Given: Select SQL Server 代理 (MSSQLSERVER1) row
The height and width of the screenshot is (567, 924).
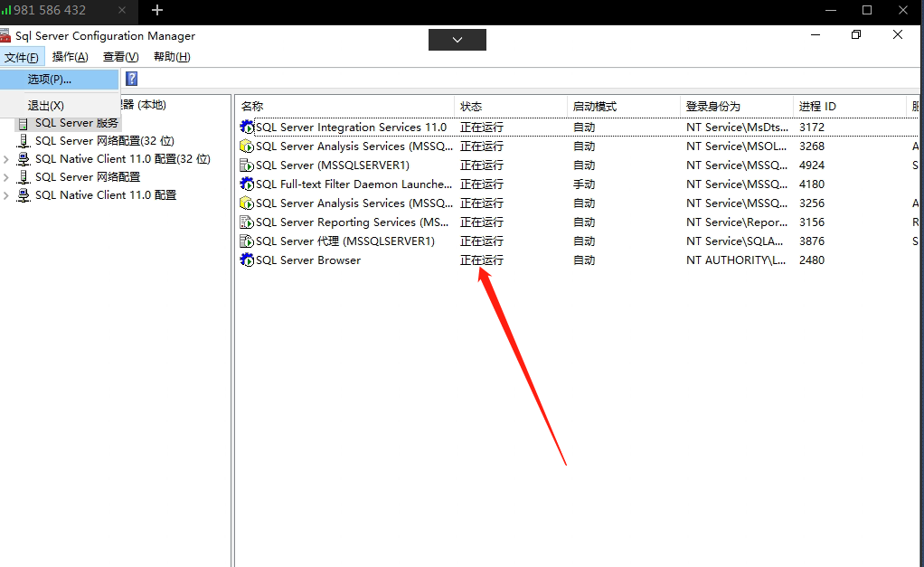Looking at the screenshot, I should coord(578,241).
